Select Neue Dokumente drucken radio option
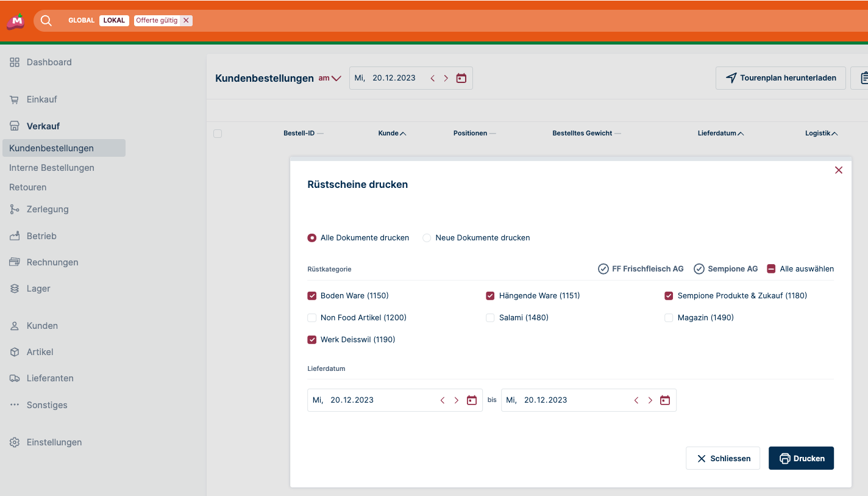 coord(427,238)
